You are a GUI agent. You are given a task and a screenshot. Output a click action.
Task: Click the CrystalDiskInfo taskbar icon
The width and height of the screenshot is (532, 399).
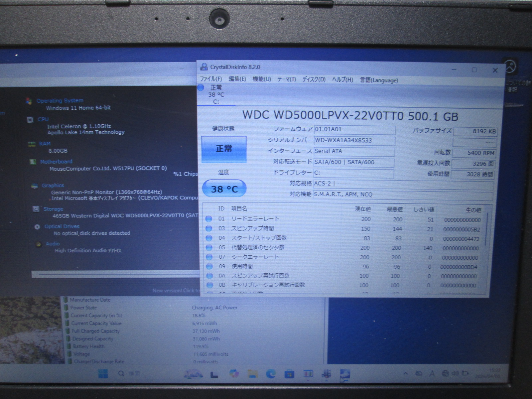click(345, 374)
